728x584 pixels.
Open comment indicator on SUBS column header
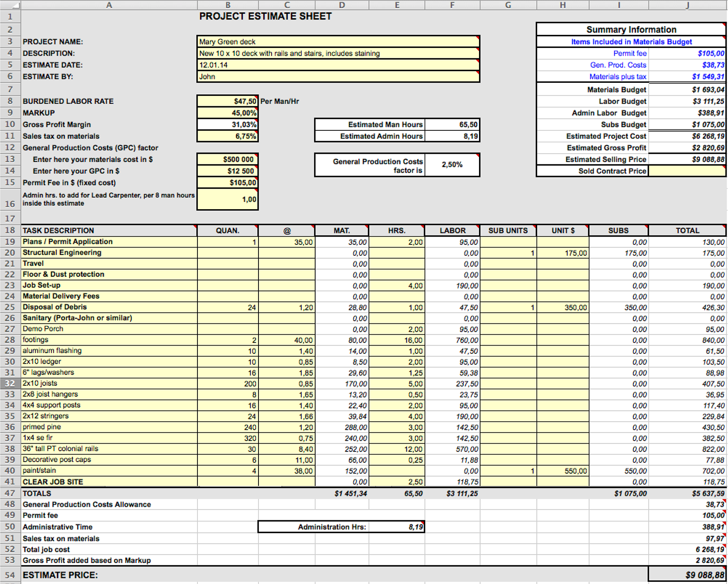click(647, 227)
